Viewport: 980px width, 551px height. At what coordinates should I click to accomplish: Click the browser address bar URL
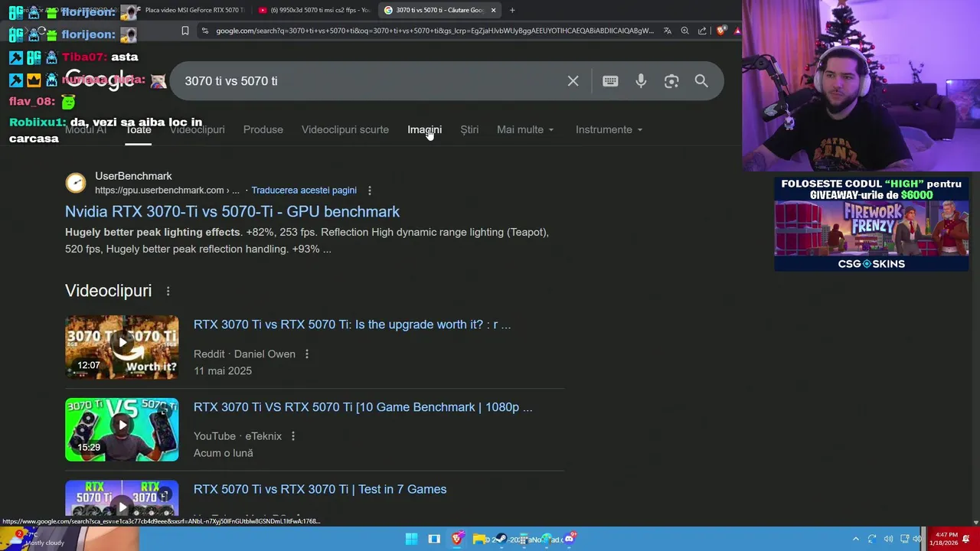pos(434,31)
